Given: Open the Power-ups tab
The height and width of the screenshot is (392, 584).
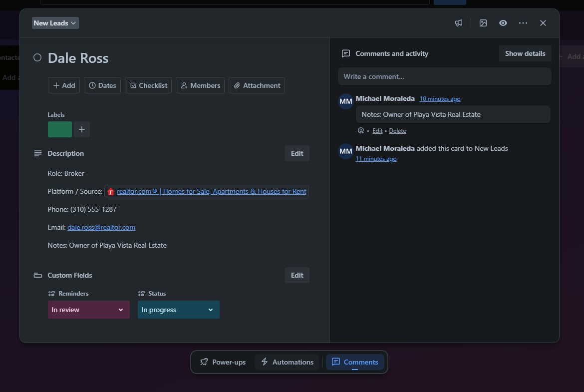Looking at the screenshot, I should pos(223,362).
